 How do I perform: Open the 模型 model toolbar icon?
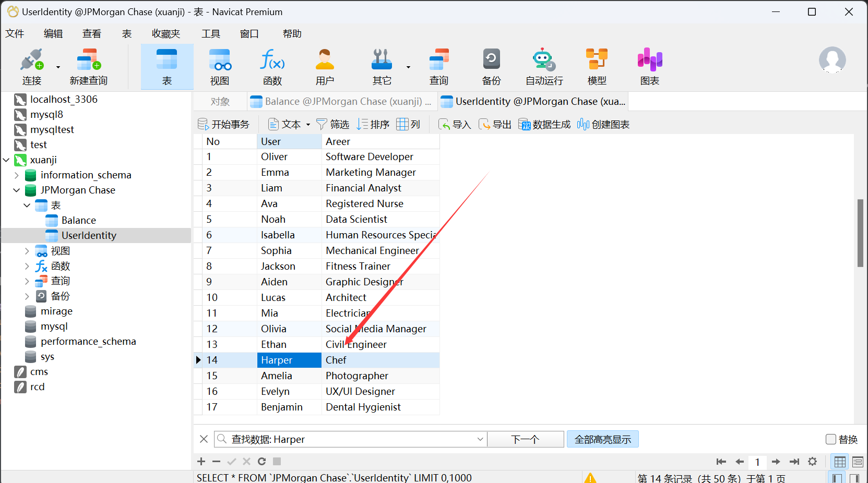tap(597, 67)
